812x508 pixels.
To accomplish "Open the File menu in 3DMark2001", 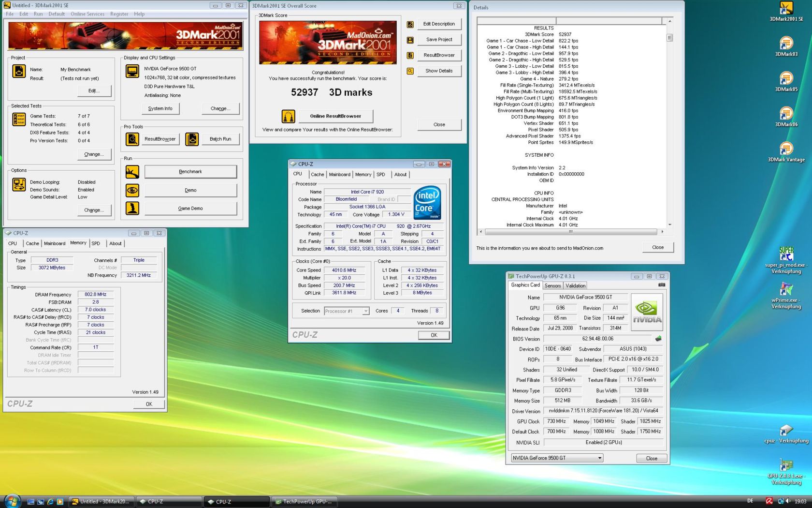I will point(10,14).
